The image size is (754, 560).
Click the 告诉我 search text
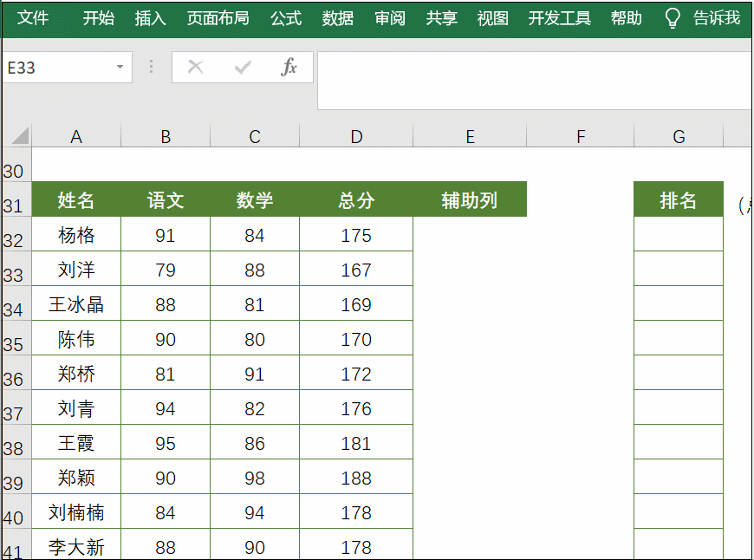click(717, 18)
